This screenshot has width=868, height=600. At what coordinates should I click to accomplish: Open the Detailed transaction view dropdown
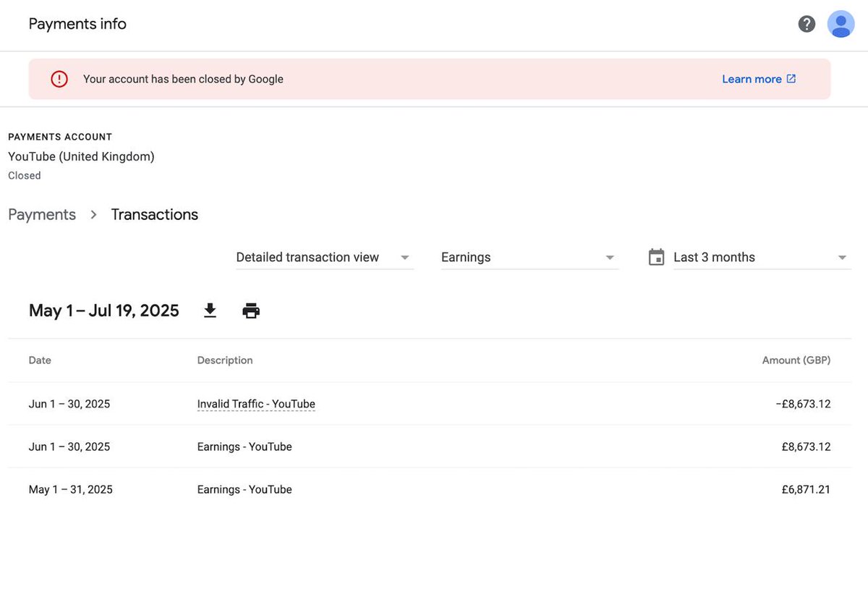click(325, 258)
